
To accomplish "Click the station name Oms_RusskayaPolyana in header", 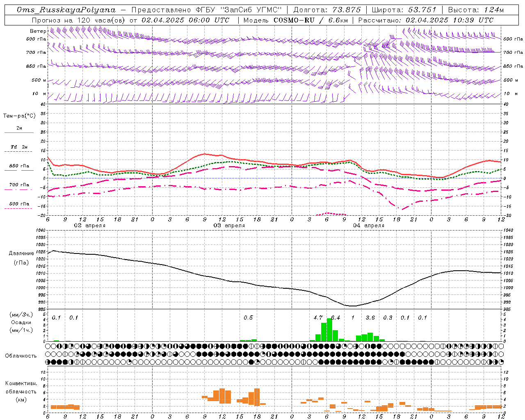I will [66, 10].
